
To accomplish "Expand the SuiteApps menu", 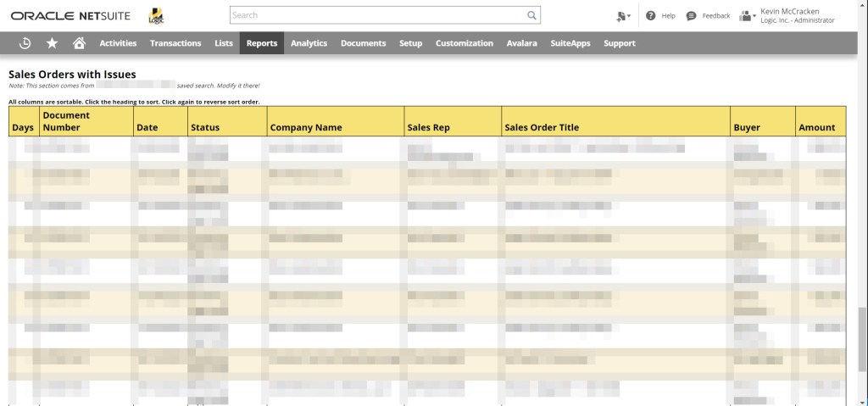I will pyautogui.click(x=570, y=43).
